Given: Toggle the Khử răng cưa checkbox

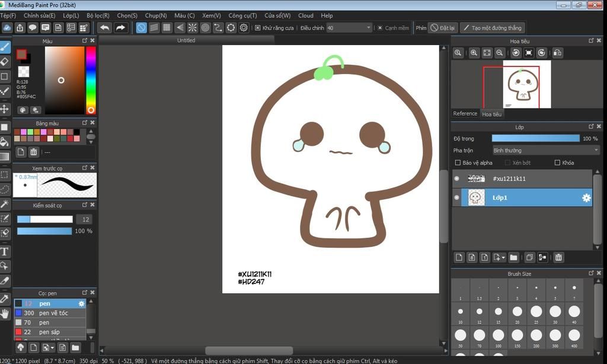Looking at the screenshot, I should [257, 28].
